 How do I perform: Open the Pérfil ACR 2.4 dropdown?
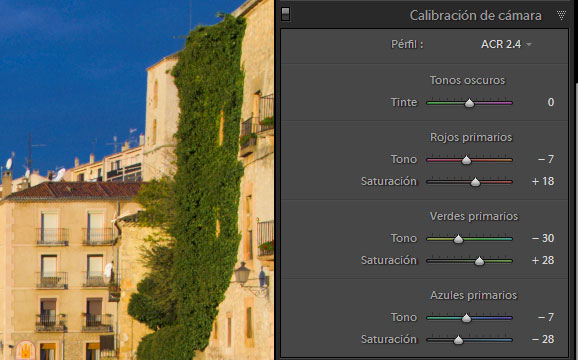tap(506, 44)
